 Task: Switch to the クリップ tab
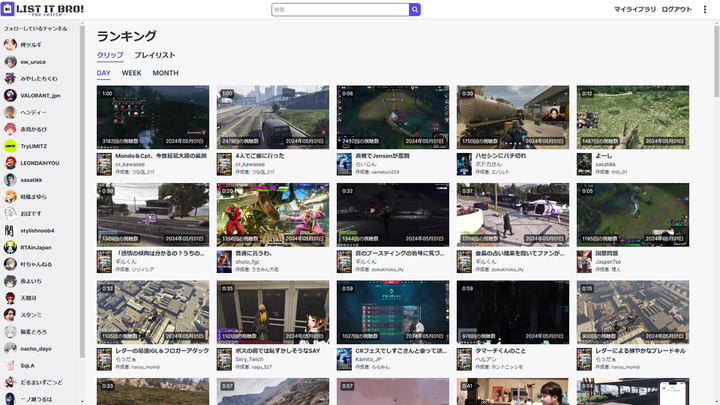tap(110, 55)
